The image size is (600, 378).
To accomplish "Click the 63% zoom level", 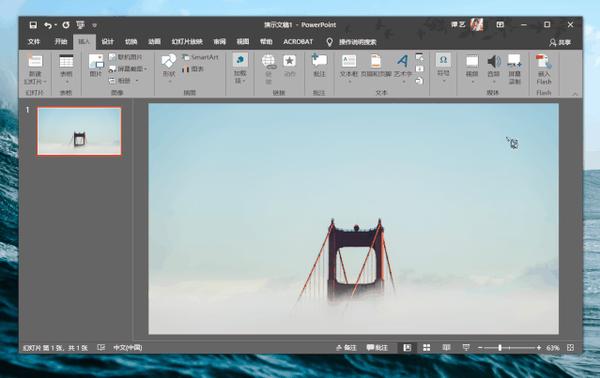I will coord(553,348).
